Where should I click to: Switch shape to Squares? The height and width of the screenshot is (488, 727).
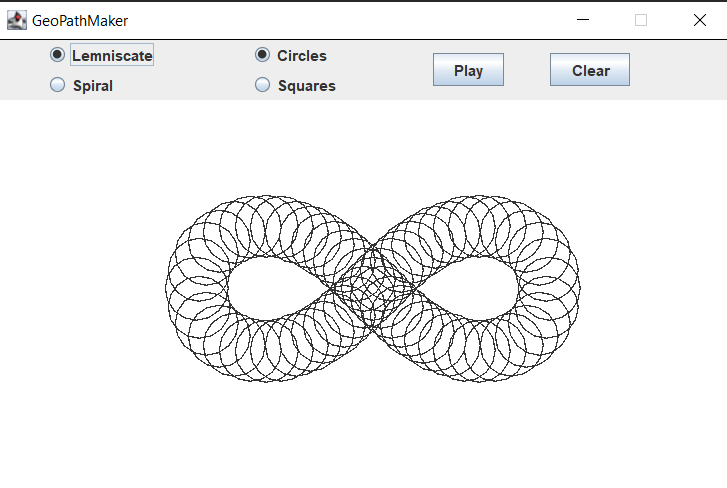point(263,85)
